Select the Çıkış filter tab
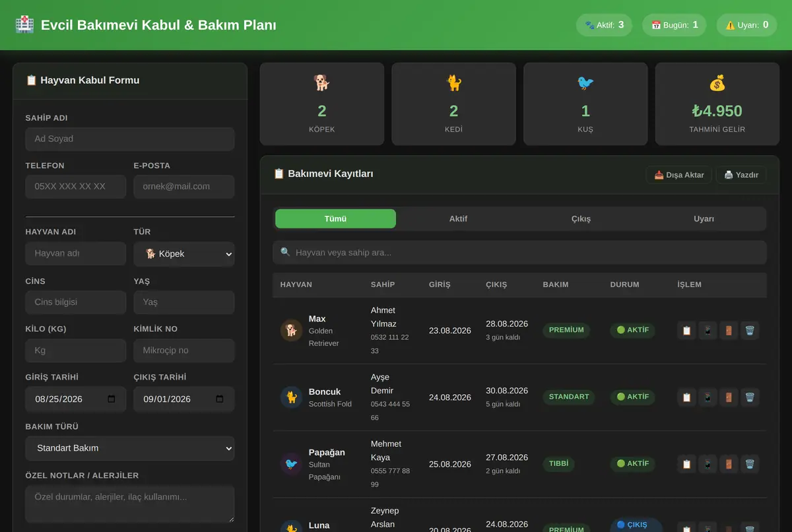This screenshot has width=792, height=532. tap(581, 218)
